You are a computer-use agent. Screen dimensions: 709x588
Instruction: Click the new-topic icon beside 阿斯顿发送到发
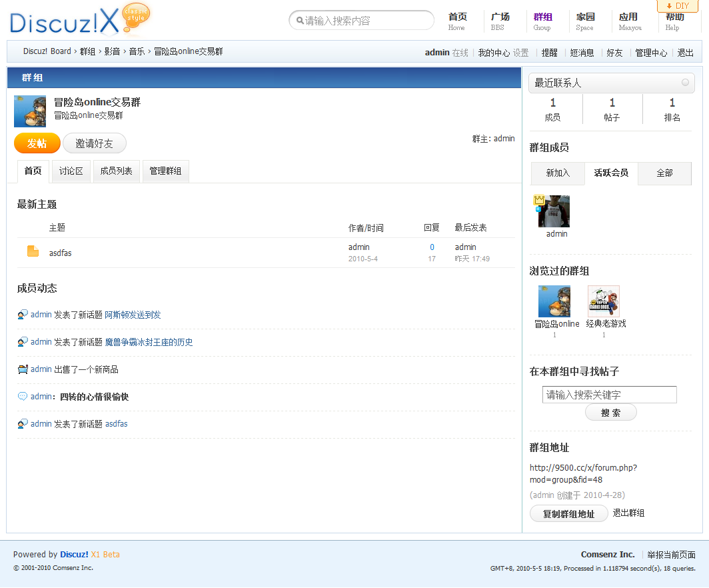23,315
